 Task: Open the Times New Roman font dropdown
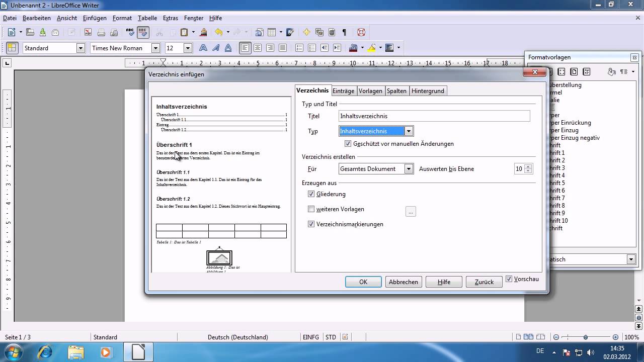[155, 48]
